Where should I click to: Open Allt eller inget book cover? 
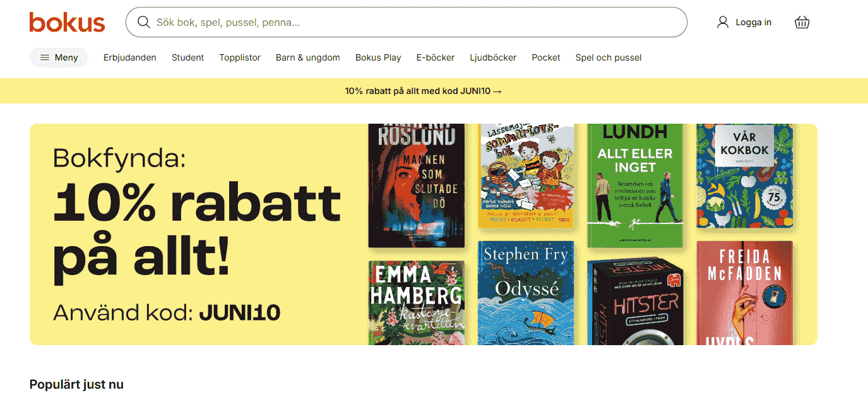tap(635, 186)
